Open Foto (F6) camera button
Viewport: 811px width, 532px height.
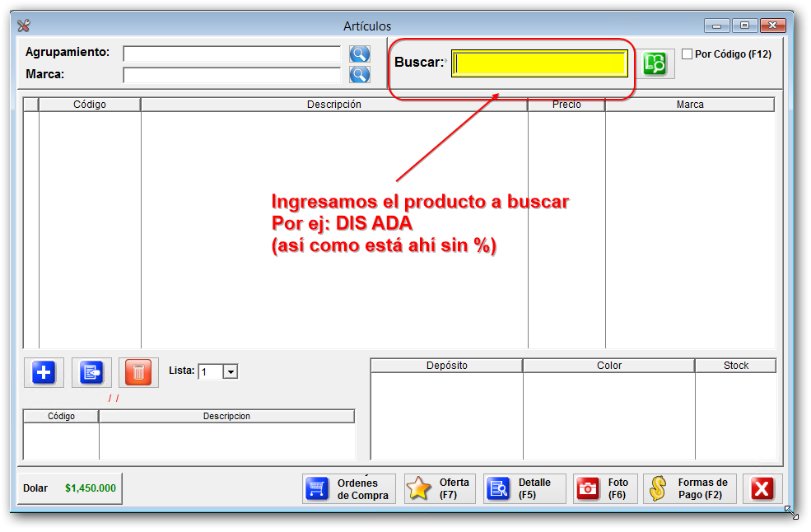click(x=605, y=488)
